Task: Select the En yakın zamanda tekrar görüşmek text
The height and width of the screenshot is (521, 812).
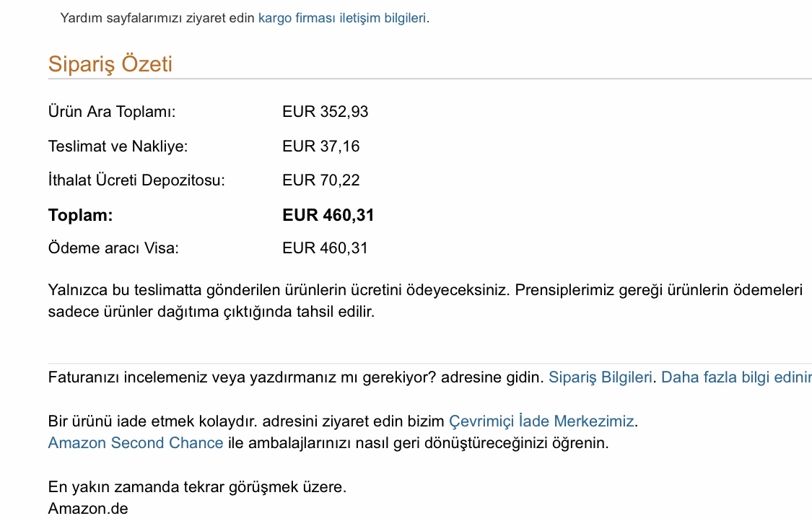Action: click(197, 487)
